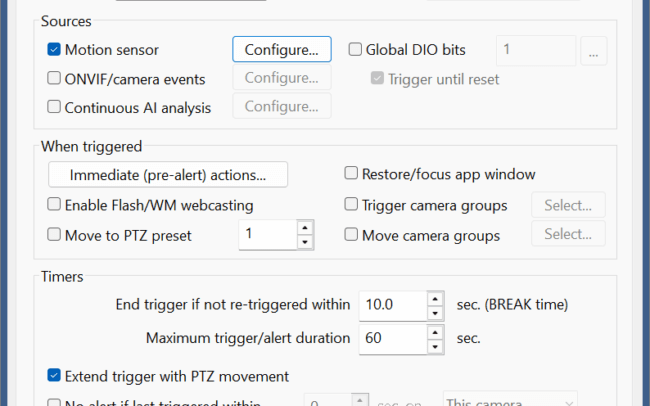The width and height of the screenshot is (650, 406).
Task: Toggle Restore/focus app window option
Action: point(351,173)
